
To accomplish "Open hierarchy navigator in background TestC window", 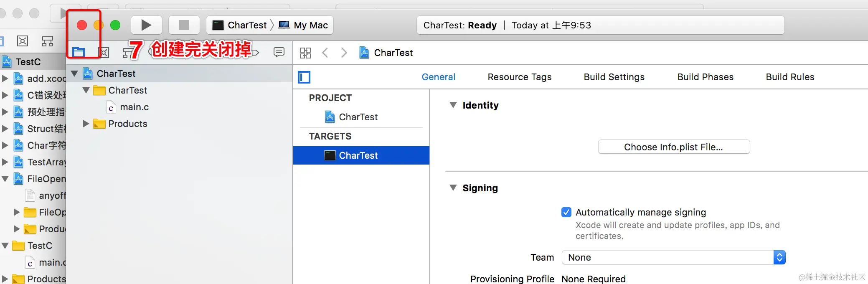I will click(x=48, y=41).
